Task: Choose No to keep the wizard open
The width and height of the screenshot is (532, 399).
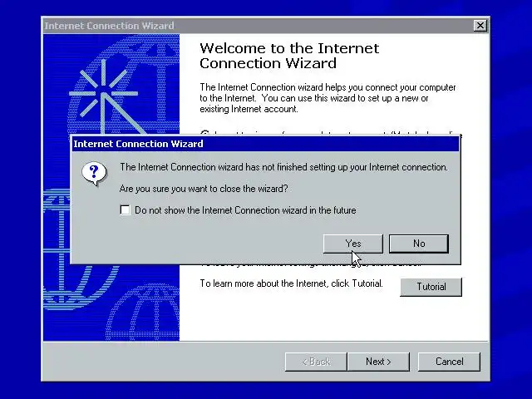Action: 419,244
